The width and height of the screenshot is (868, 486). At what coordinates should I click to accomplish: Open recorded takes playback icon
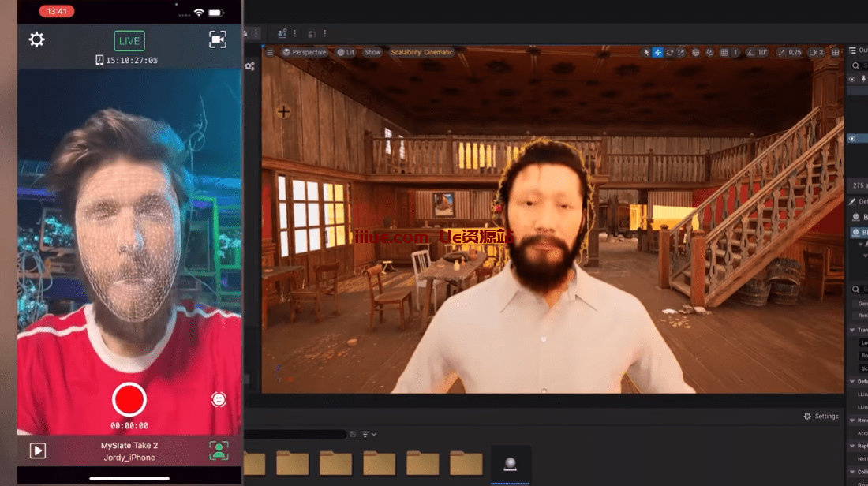(x=38, y=450)
